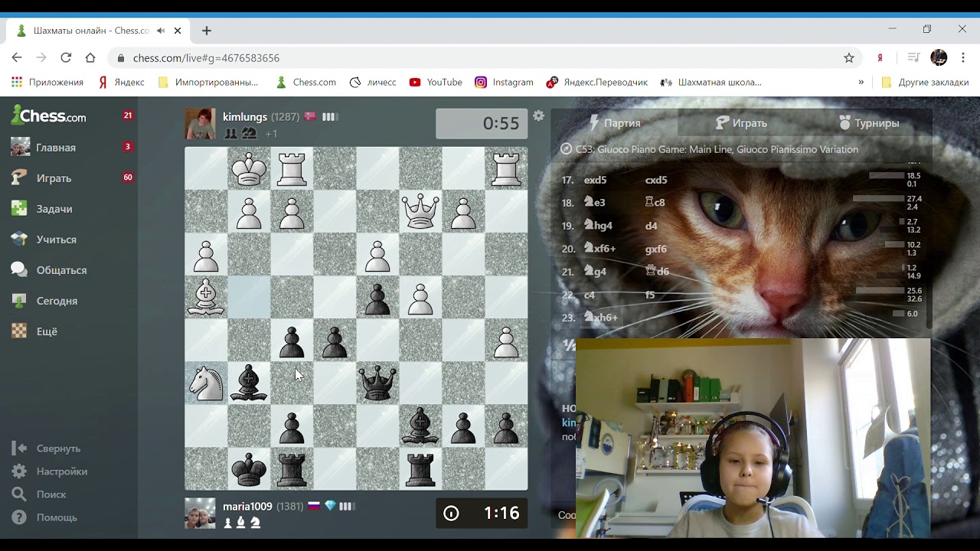This screenshot has height=551, width=980.
Task: Bookmark this page with the star
Action: click(849, 57)
